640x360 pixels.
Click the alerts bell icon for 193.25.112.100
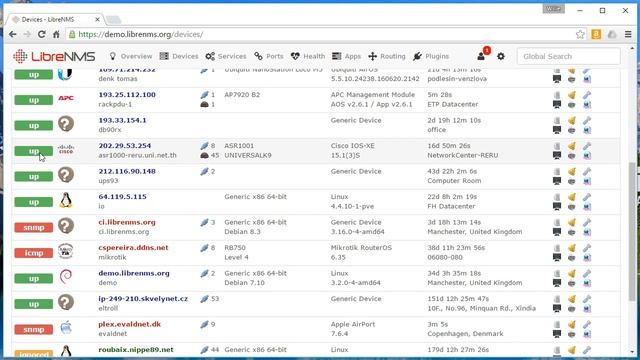point(572,95)
